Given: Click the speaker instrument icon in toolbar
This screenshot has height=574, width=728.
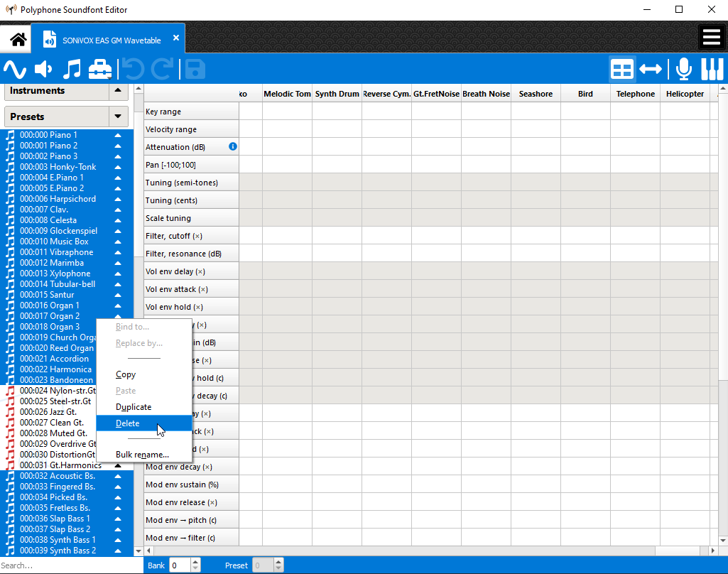Looking at the screenshot, I should tap(43, 69).
